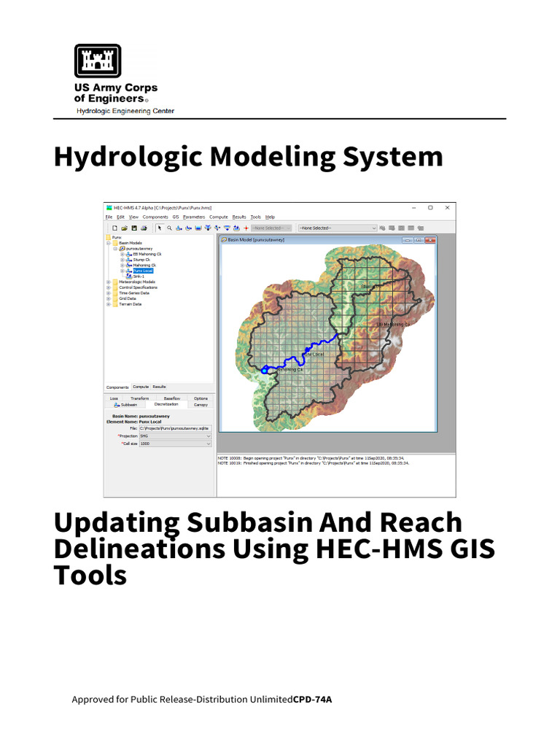
Task: Click the red plus toolbar icon
Action: [246, 228]
